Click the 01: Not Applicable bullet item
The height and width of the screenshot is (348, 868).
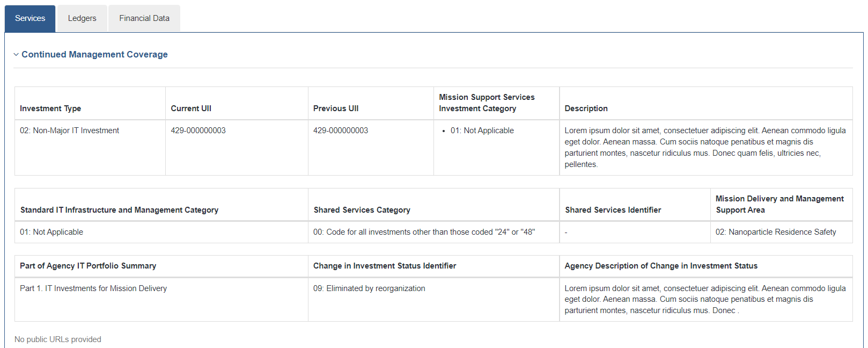[482, 130]
